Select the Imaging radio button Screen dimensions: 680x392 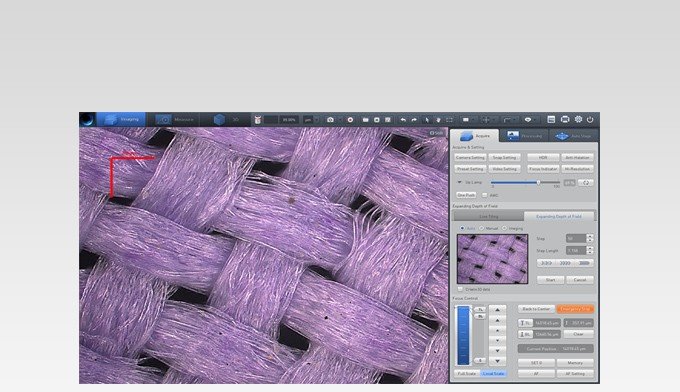click(504, 228)
